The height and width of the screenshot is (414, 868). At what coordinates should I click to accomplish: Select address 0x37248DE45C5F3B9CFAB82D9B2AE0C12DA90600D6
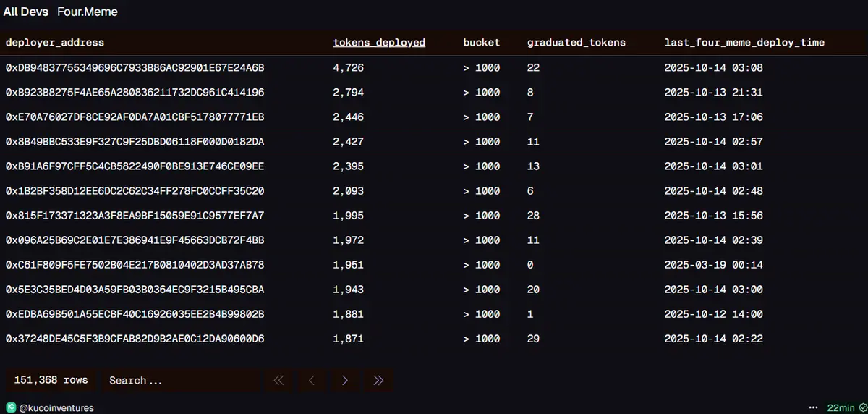coord(135,339)
